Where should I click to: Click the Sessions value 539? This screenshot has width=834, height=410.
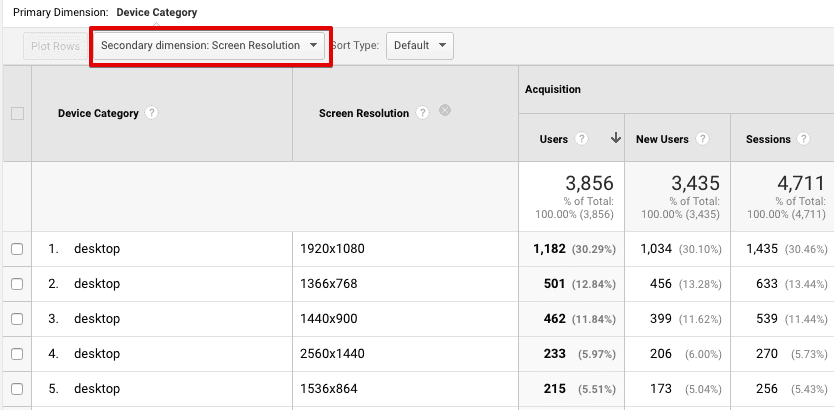coord(767,319)
